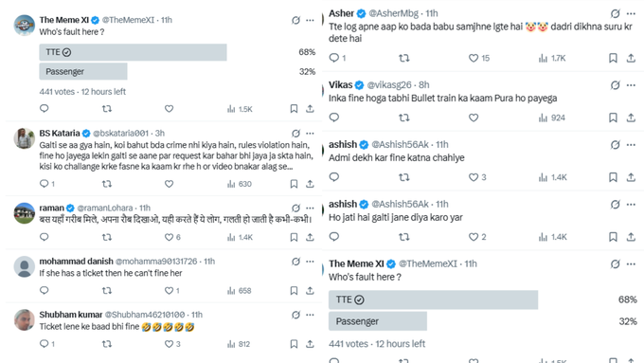Click BS Kataria's profile avatar

pos(25,138)
